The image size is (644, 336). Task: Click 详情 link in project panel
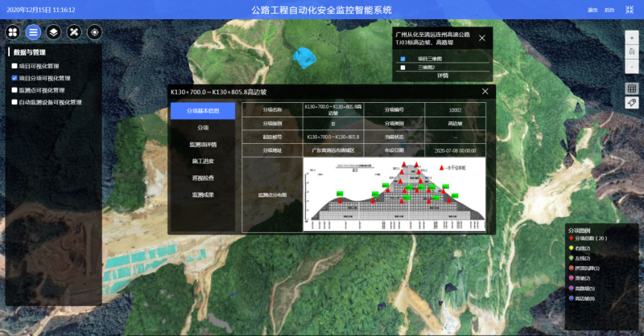[x=442, y=76]
